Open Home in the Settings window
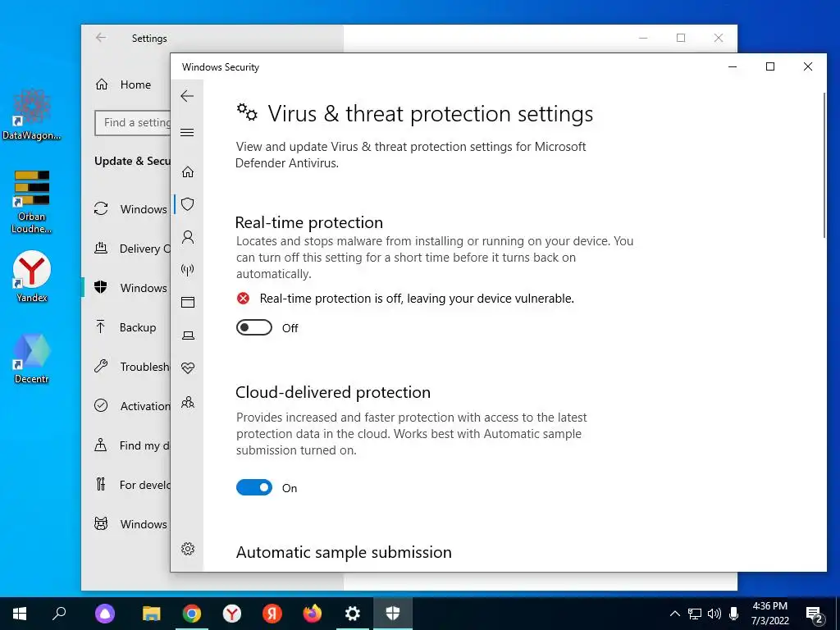Screen dimensions: 840x630 coord(125,84)
